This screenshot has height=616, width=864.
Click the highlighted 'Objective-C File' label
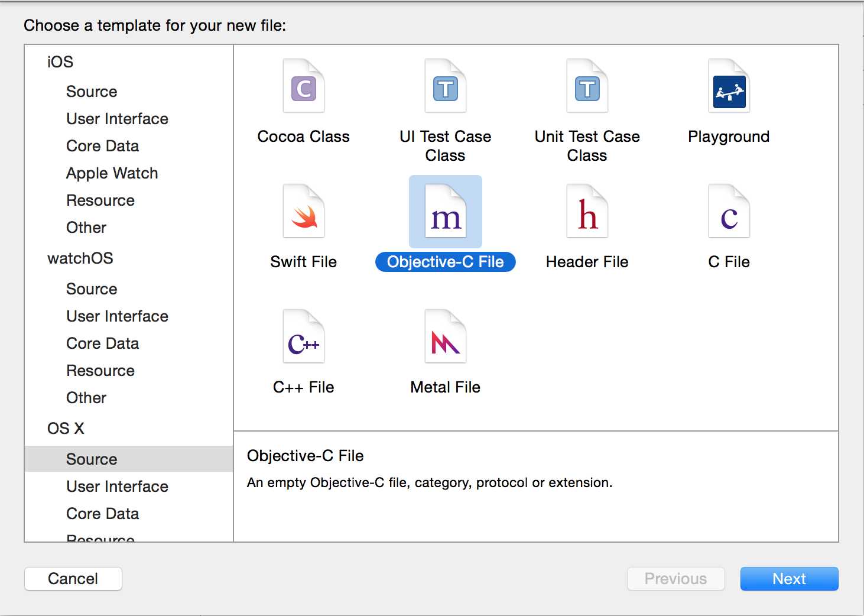(446, 262)
